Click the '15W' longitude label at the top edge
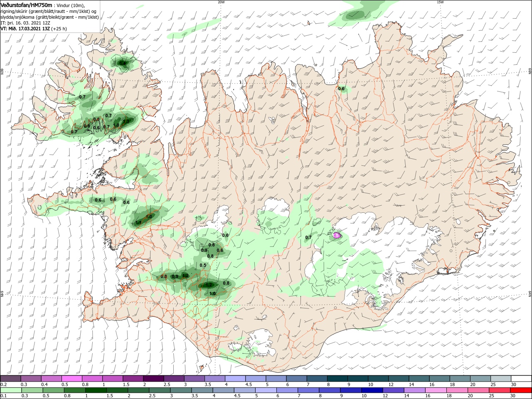The height and width of the screenshot is (399, 532). [x=440, y=2]
